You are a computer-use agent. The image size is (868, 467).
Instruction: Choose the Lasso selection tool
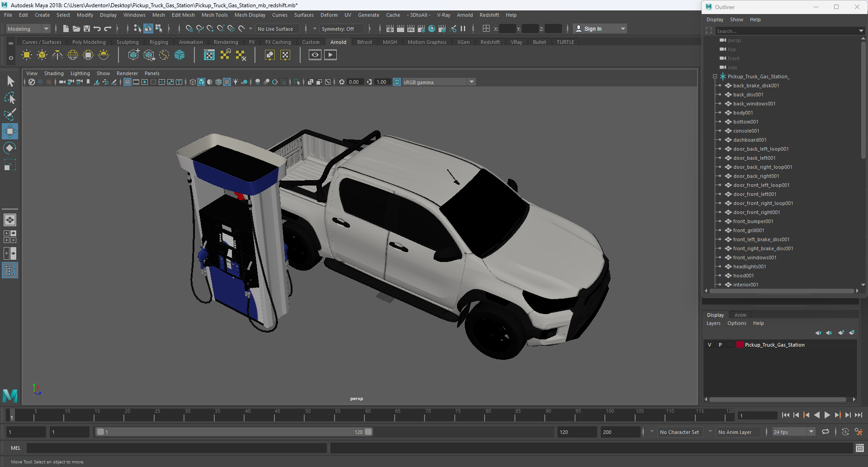coord(9,98)
